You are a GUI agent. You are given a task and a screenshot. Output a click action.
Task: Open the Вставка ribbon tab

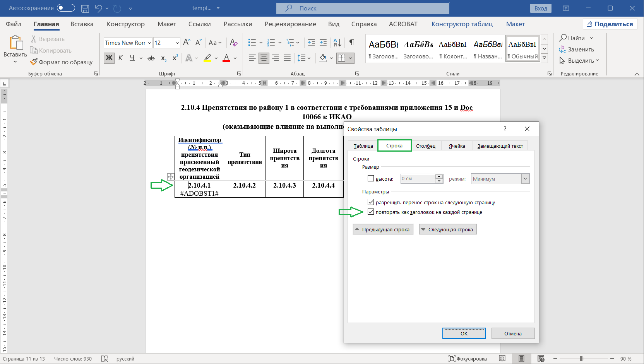point(82,24)
